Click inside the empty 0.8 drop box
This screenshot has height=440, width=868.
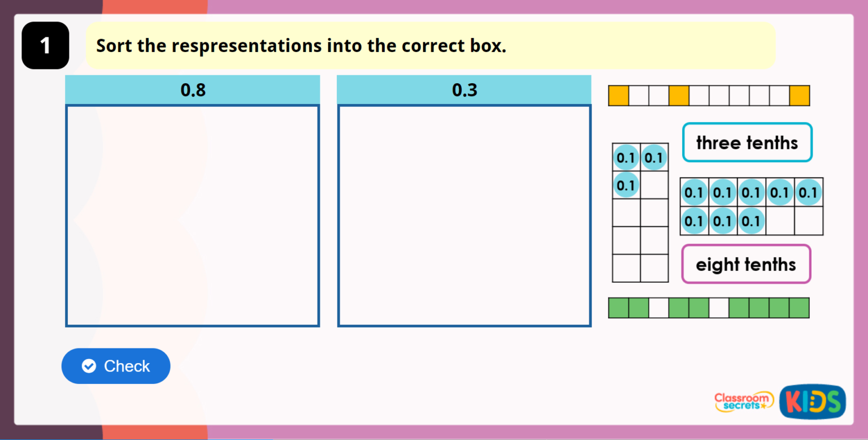(193, 215)
